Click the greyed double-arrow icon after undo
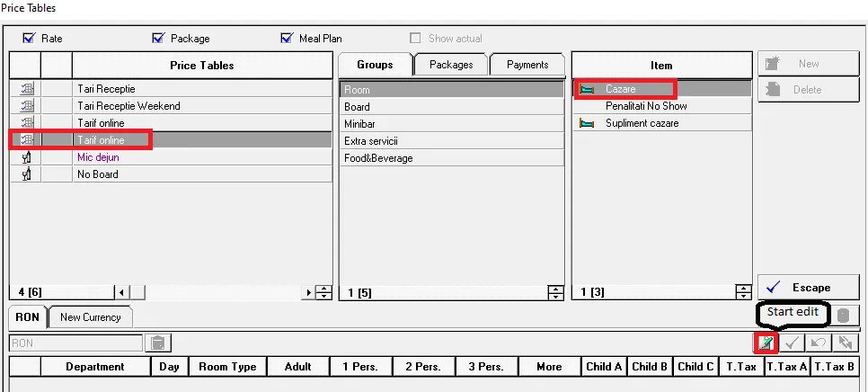 [846, 343]
